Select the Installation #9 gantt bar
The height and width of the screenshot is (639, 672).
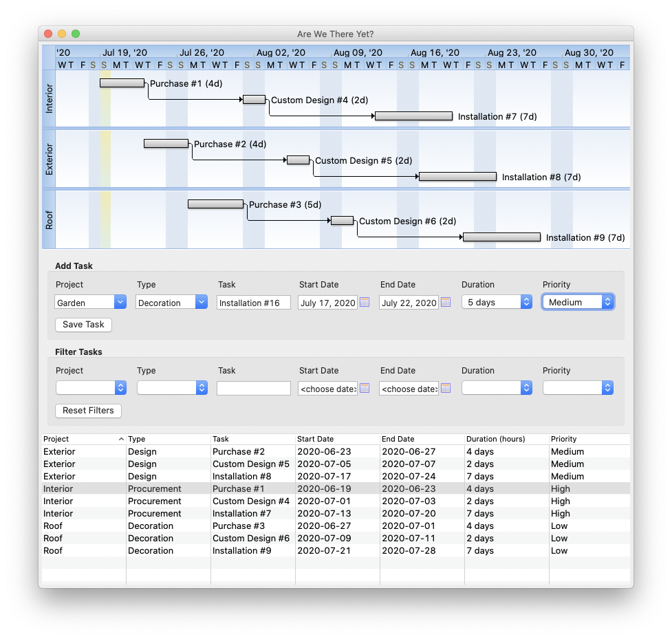pyautogui.click(x=502, y=237)
